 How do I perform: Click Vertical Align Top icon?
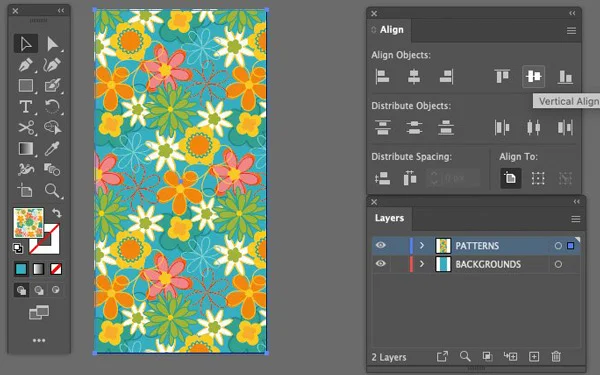click(502, 76)
